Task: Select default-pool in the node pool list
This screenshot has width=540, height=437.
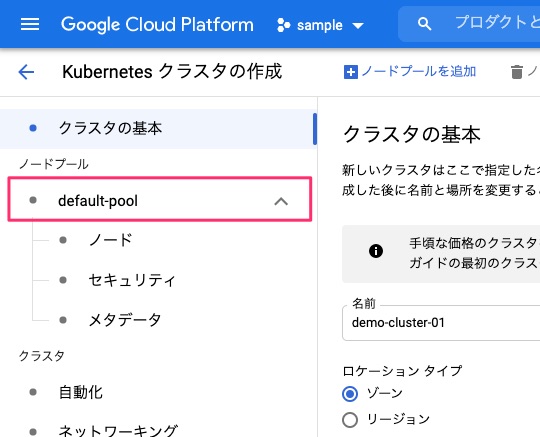Action: point(160,199)
